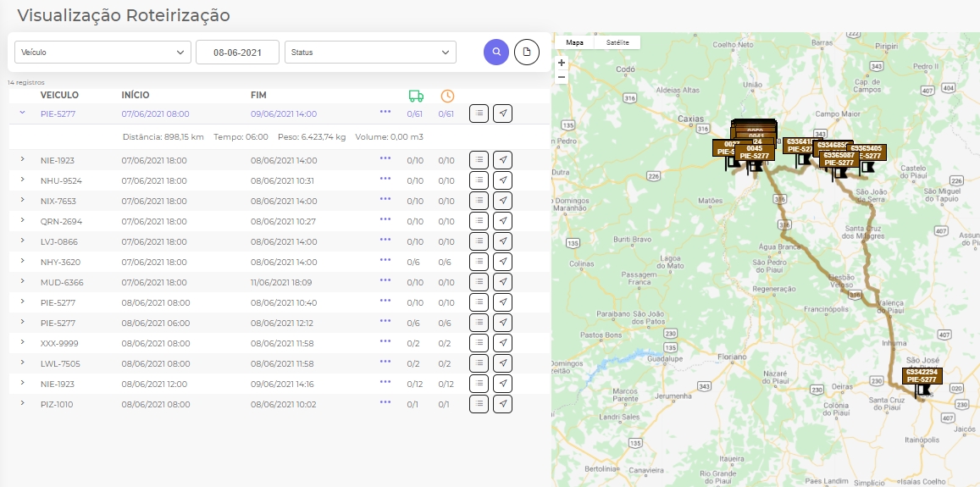Click the INÍCIO column header
Image resolution: width=980 pixels, height=487 pixels.
pos(136,95)
